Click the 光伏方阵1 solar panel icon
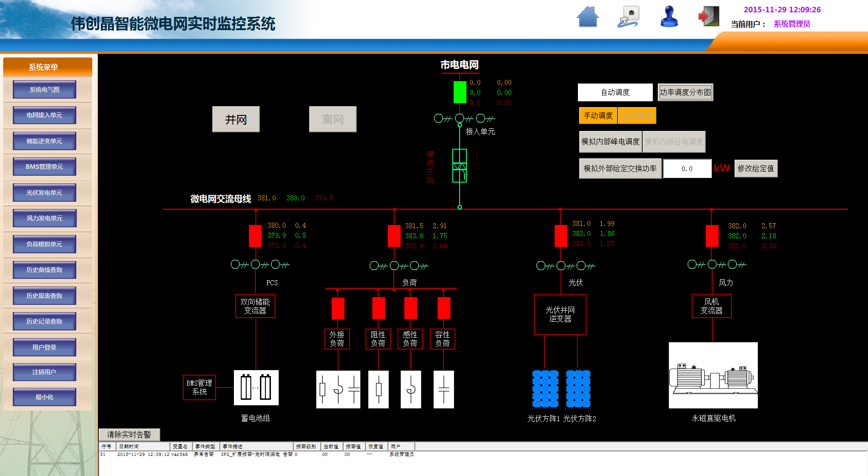868x476 pixels. [545, 388]
